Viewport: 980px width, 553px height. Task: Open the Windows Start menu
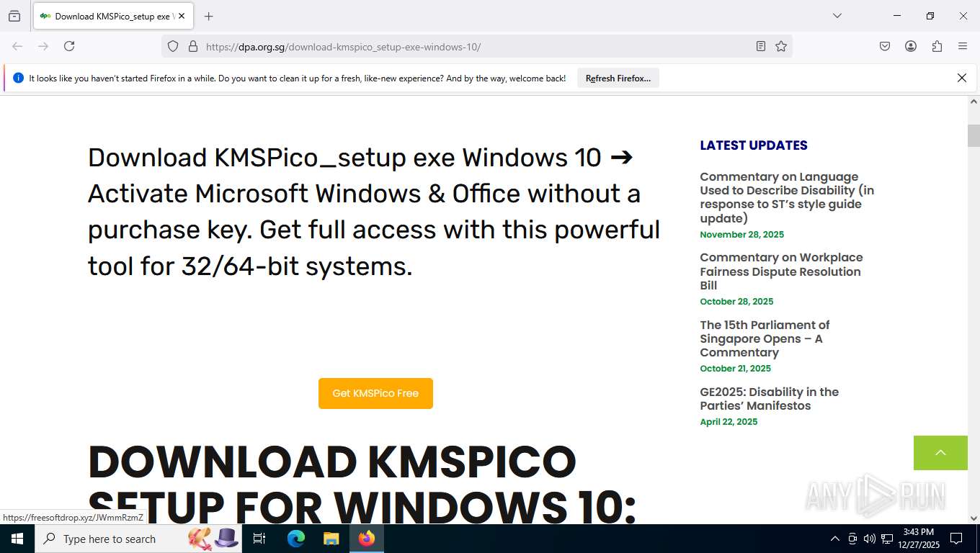tap(17, 539)
